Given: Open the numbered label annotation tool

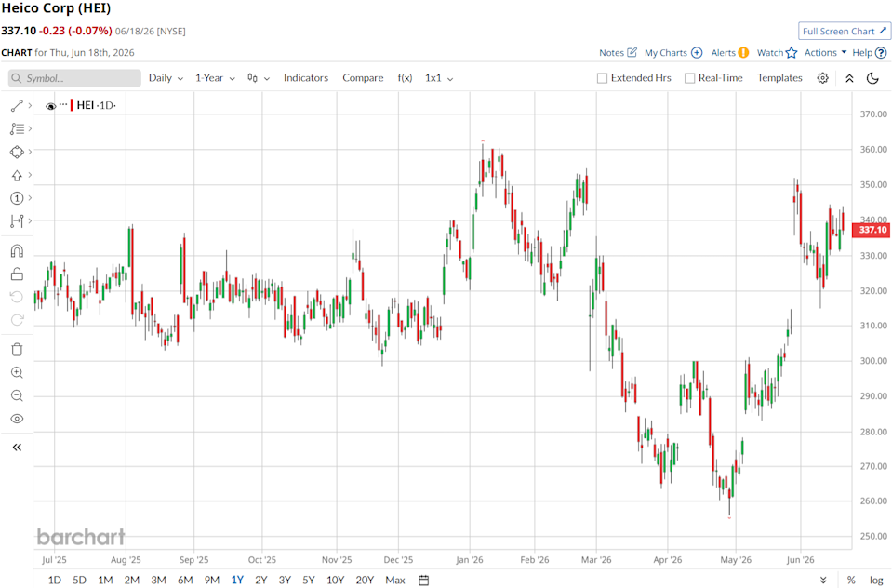Looking at the screenshot, I should coord(17,198).
